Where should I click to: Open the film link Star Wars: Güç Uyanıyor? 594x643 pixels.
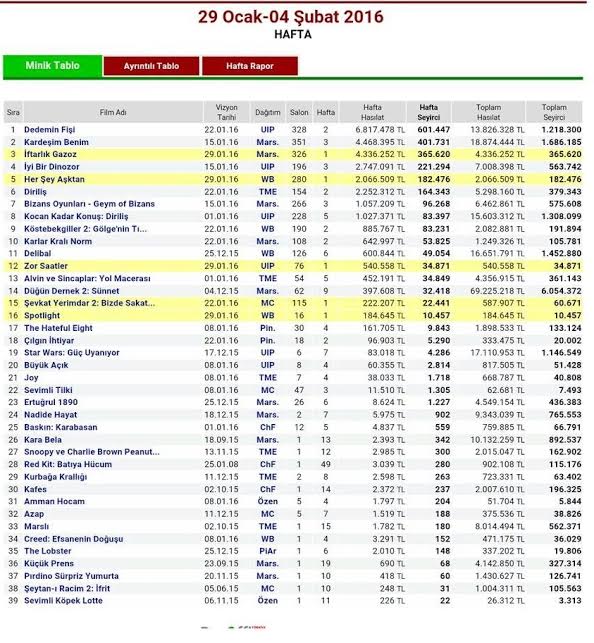pyautogui.click(x=72, y=353)
